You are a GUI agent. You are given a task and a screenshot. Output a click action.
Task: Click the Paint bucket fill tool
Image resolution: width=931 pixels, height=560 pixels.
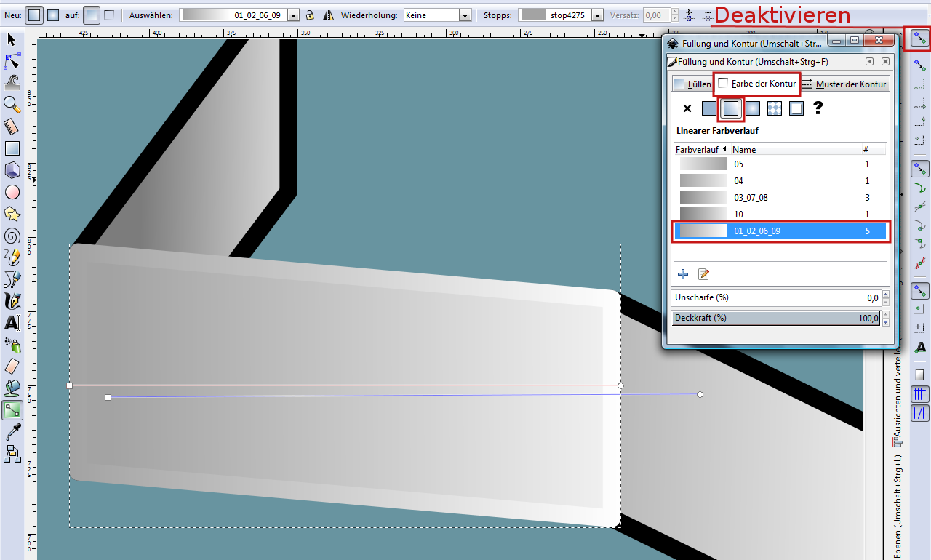12,388
